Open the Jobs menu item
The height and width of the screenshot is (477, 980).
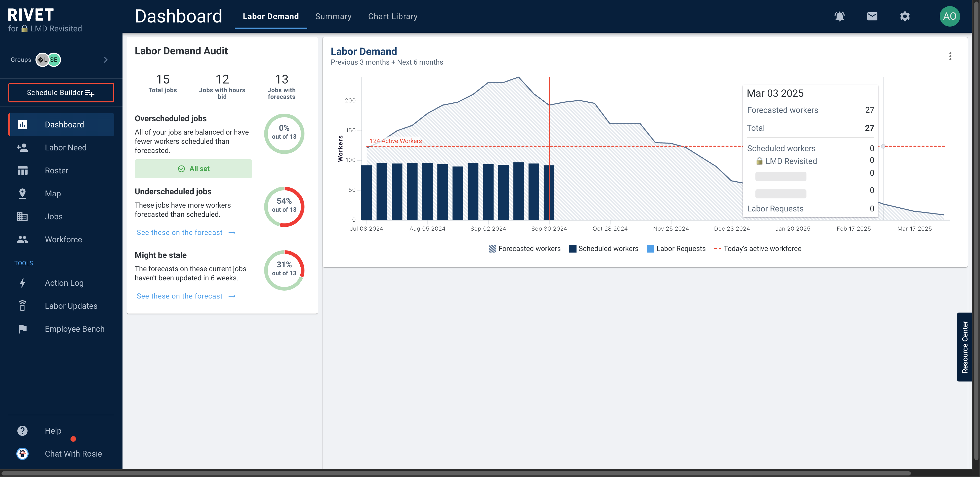click(x=61, y=216)
